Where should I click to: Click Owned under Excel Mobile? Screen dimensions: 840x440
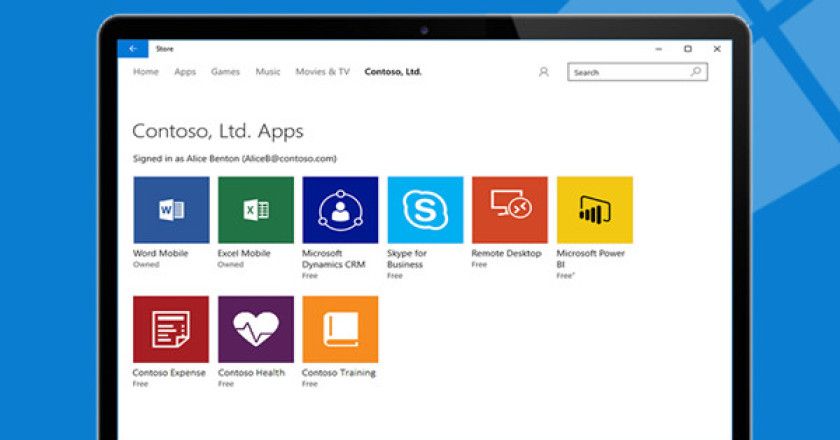(231, 265)
